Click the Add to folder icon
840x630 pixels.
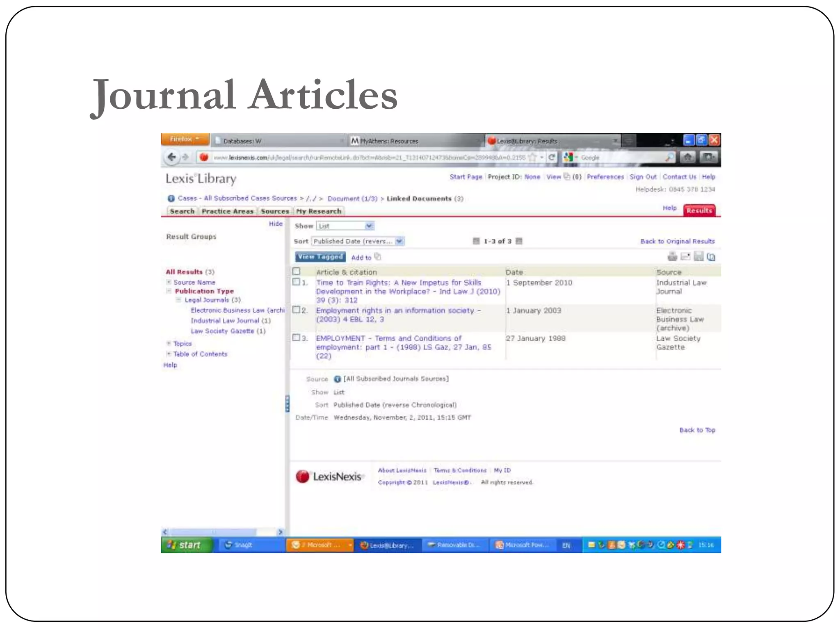point(378,257)
